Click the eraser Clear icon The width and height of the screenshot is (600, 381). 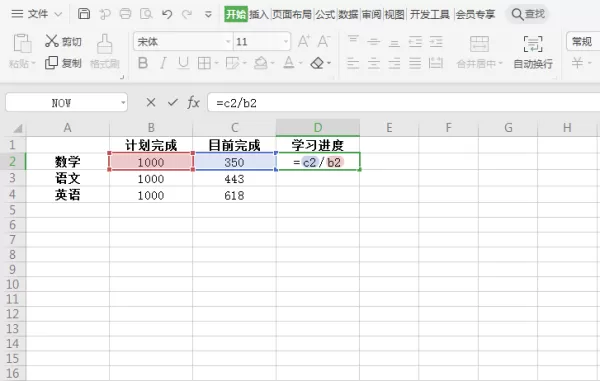click(x=317, y=63)
